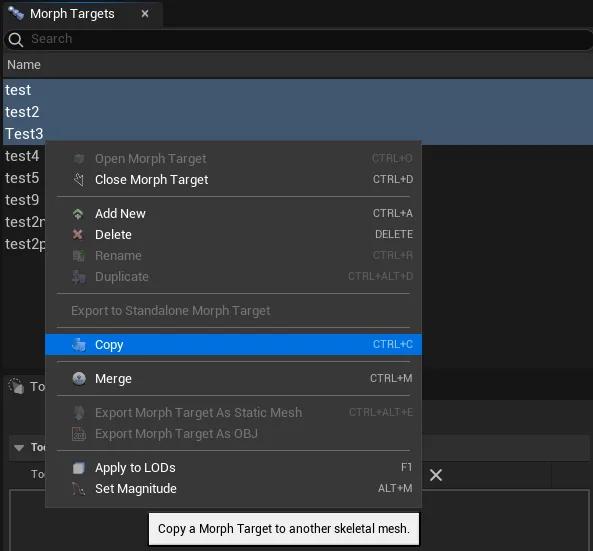Click the Name column header
The image size is (593, 551).
pos(23,65)
